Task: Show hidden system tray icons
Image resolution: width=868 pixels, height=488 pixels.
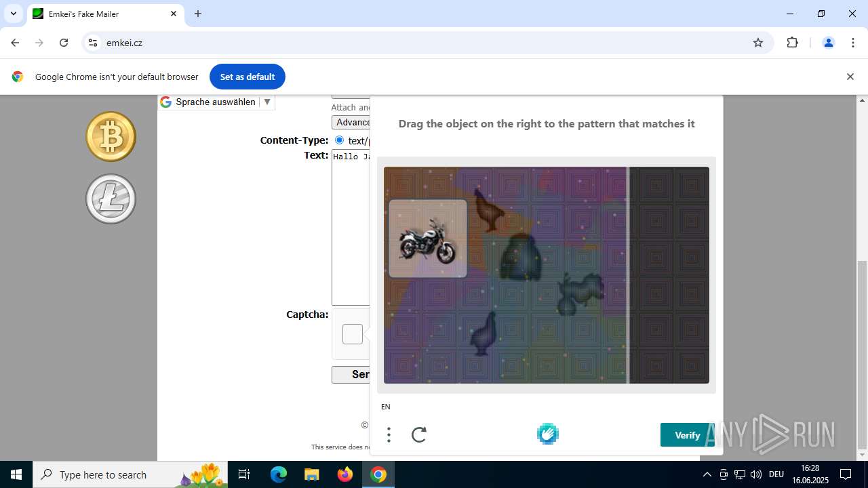Action: [x=707, y=474]
